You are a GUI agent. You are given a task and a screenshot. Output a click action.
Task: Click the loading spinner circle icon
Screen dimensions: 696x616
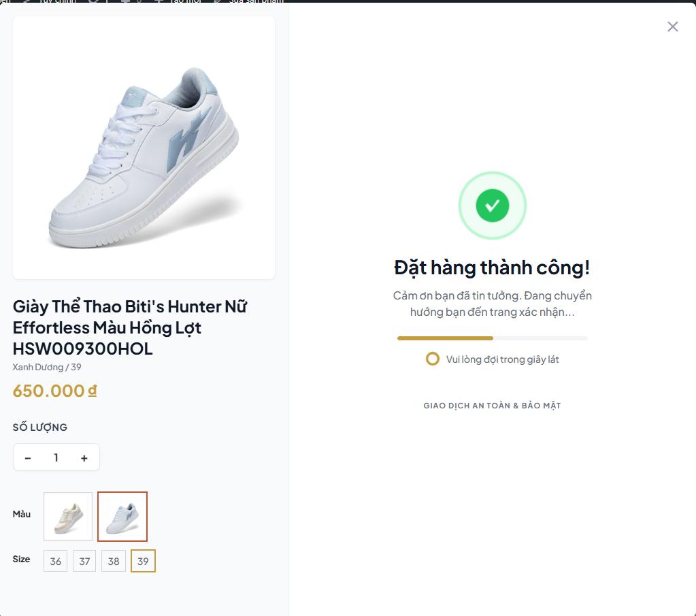pyautogui.click(x=432, y=359)
